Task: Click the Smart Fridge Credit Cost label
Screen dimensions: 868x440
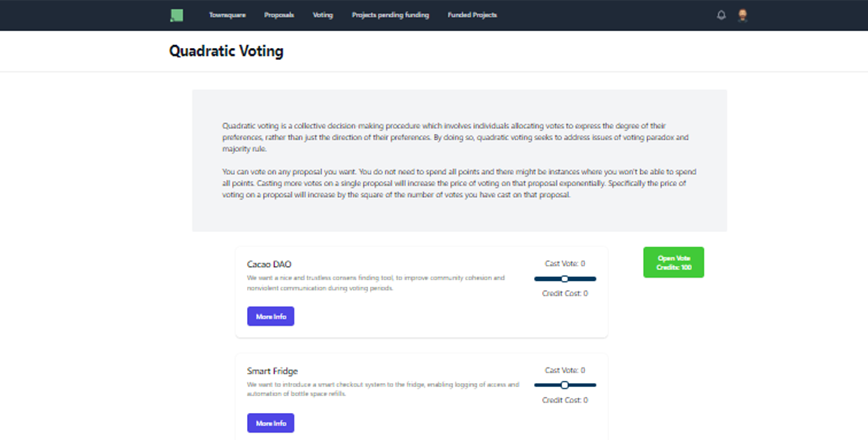Action: click(565, 400)
